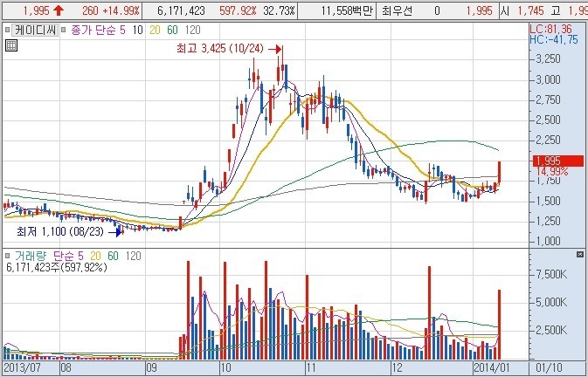Click the 11,558백만 trading value

tap(347, 10)
